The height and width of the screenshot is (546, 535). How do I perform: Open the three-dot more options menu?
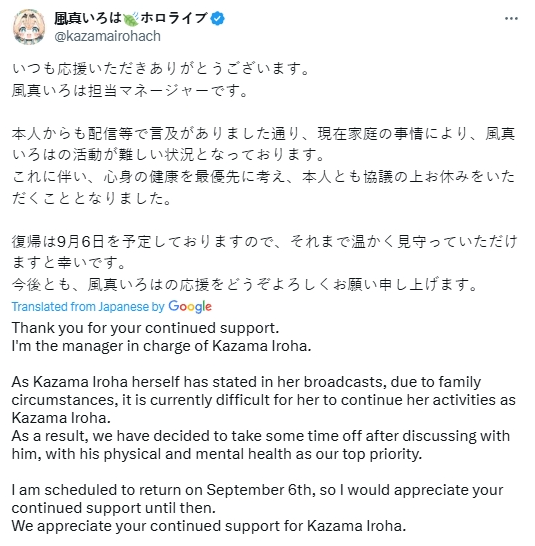click(x=511, y=18)
